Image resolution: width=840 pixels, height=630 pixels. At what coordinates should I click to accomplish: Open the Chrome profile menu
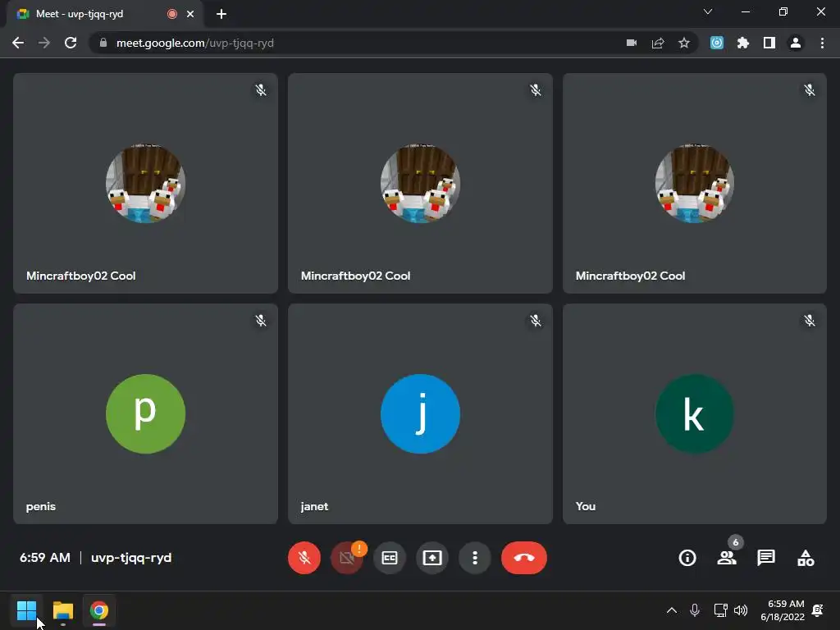[796, 43]
